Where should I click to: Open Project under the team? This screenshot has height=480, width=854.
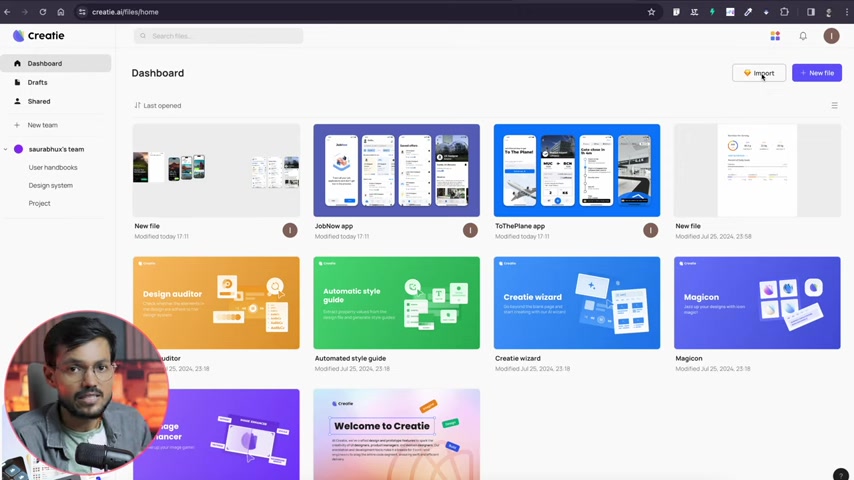(39, 203)
